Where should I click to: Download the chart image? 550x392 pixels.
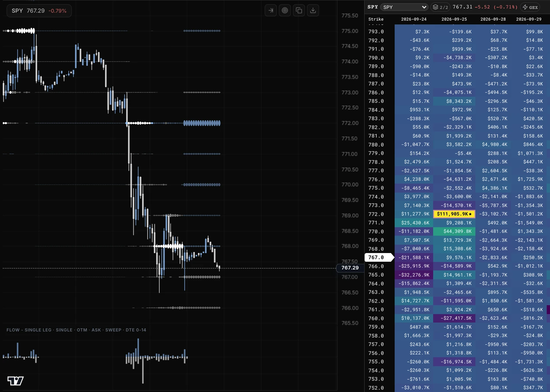313,10
